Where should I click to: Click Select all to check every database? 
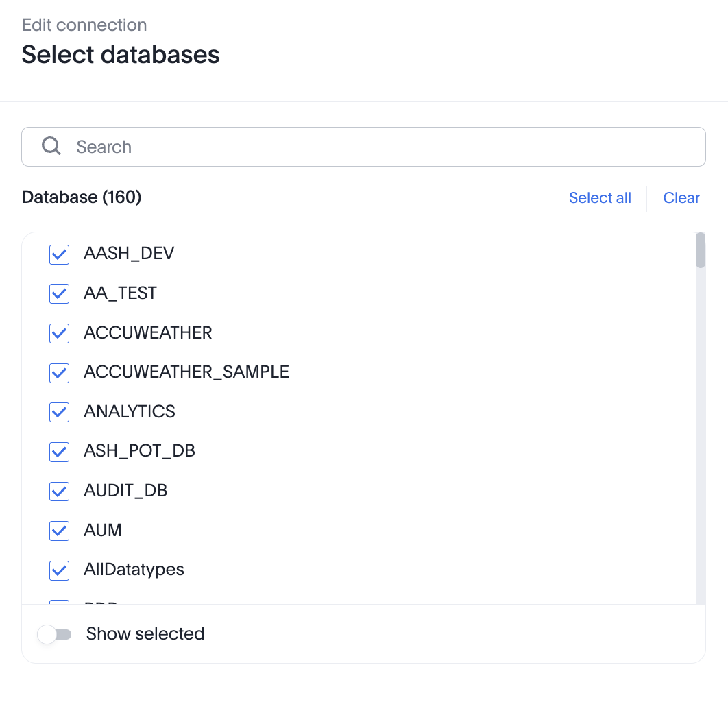click(x=600, y=197)
